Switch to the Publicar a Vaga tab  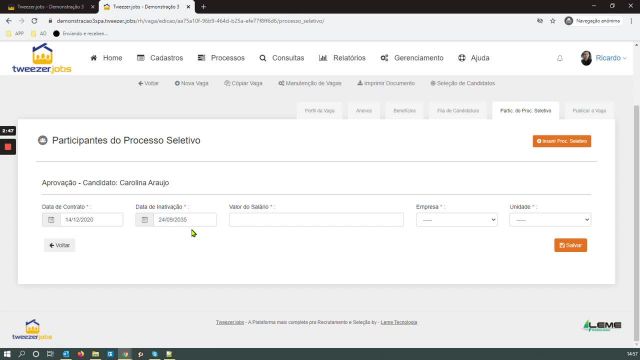[589, 111]
